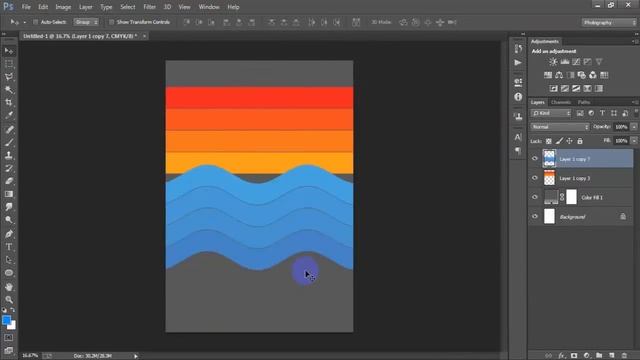This screenshot has width=640, height=360.
Task: Open the Opacity slider arrow
Action: [x=634, y=127]
